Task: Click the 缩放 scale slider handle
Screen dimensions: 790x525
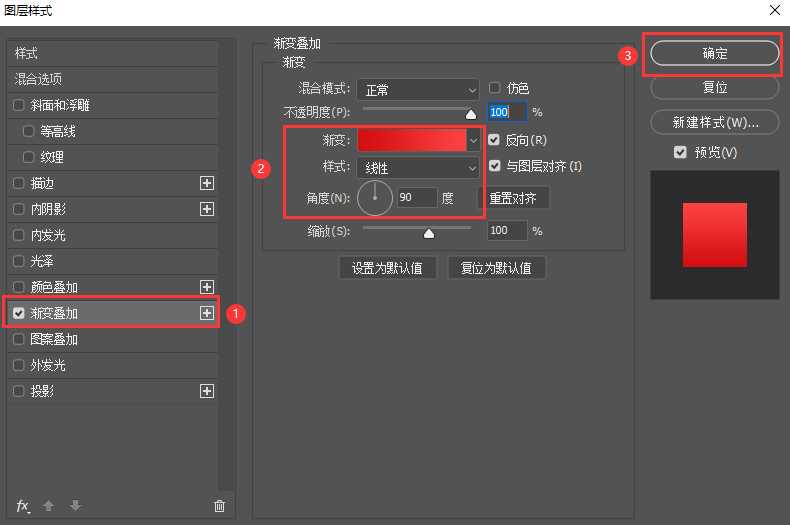Action: click(429, 233)
